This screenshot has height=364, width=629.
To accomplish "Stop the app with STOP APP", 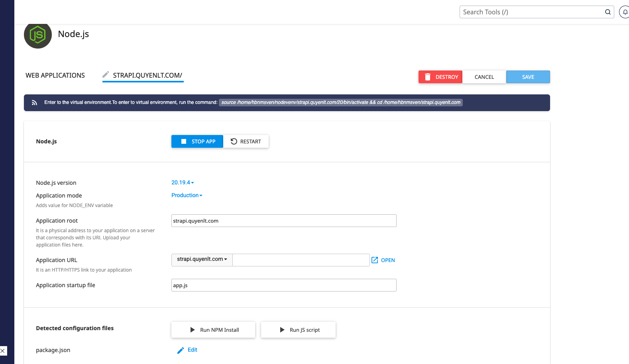I will click(x=197, y=141).
